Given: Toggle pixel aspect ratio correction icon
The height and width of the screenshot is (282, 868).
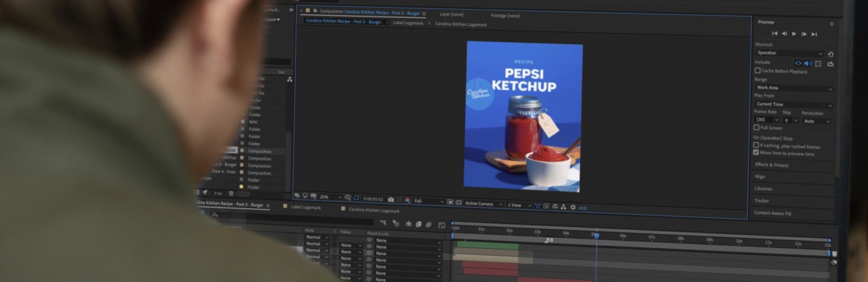Looking at the screenshot, I should [x=537, y=206].
